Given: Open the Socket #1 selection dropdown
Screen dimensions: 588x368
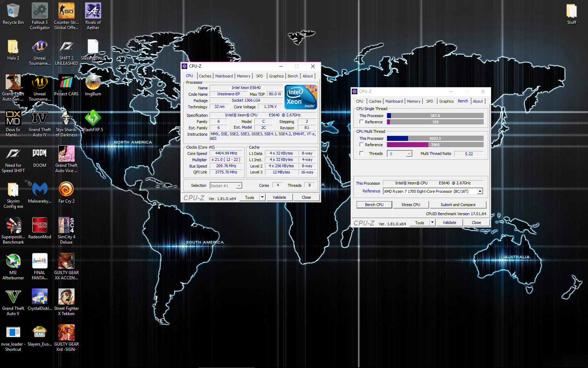Looking at the screenshot, I should (239, 186).
